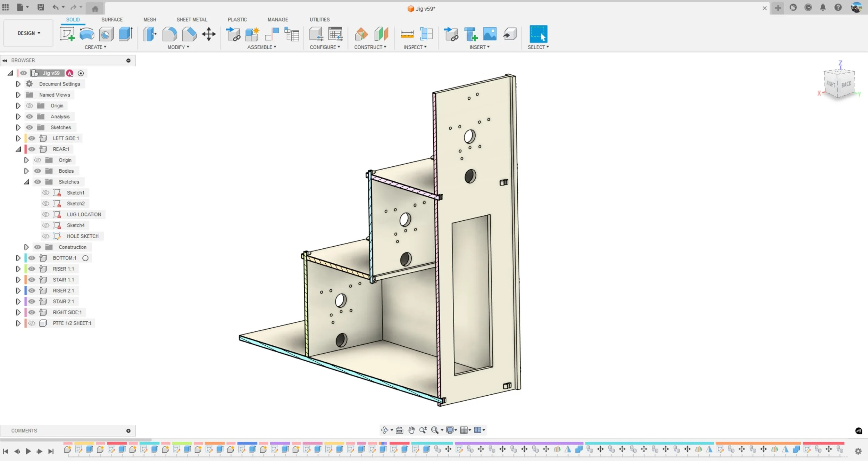Hide the LEFT SIDE:1 component
Viewport: 868px width, 461px height.
pos(32,138)
